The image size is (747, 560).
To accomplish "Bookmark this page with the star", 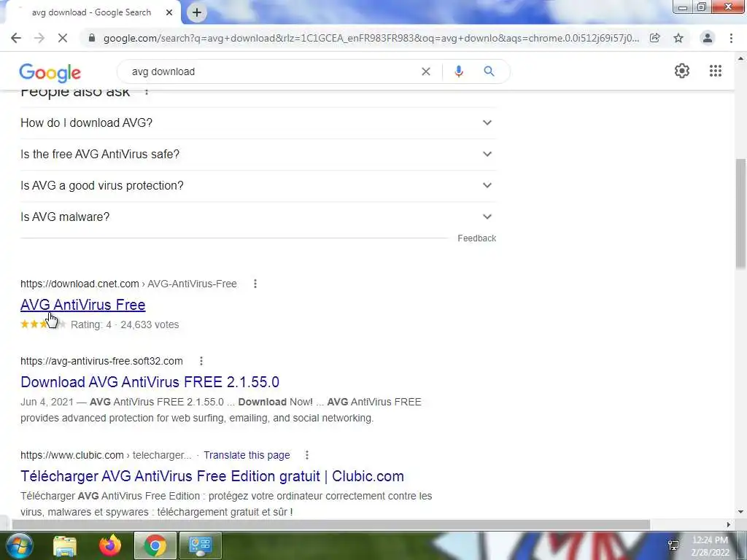I will coord(678,38).
